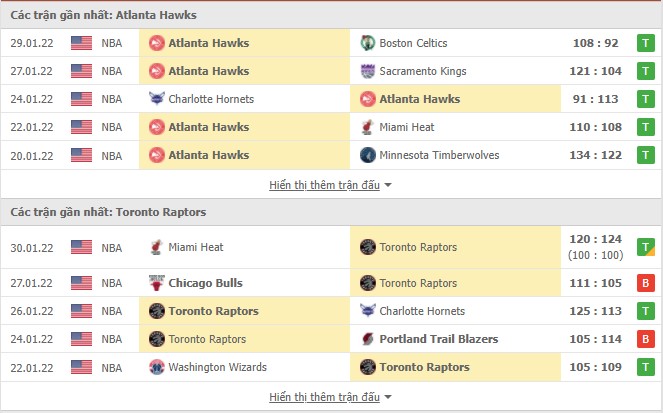This screenshot has height=413, width=663.
Task: Click the Charlotte Hornets logo in Hawks section
Action: click(x=156, y=99)
